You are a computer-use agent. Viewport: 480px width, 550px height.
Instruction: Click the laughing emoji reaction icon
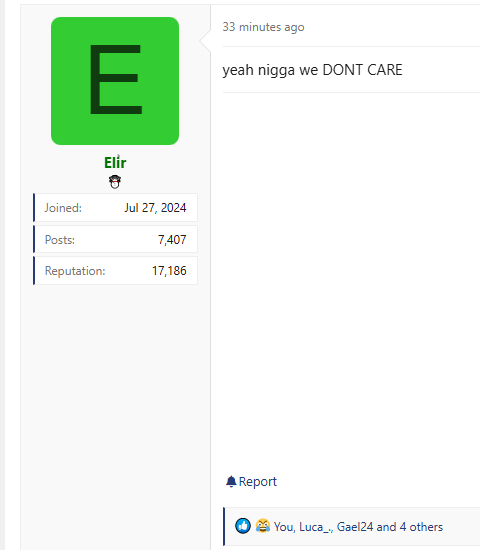click(x=262, y=525)
